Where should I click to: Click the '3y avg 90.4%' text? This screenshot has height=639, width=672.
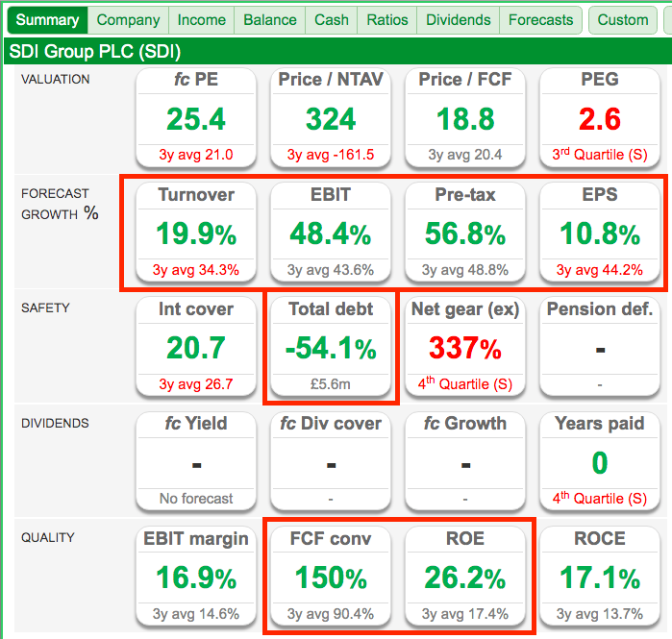(x=331, y=614)
